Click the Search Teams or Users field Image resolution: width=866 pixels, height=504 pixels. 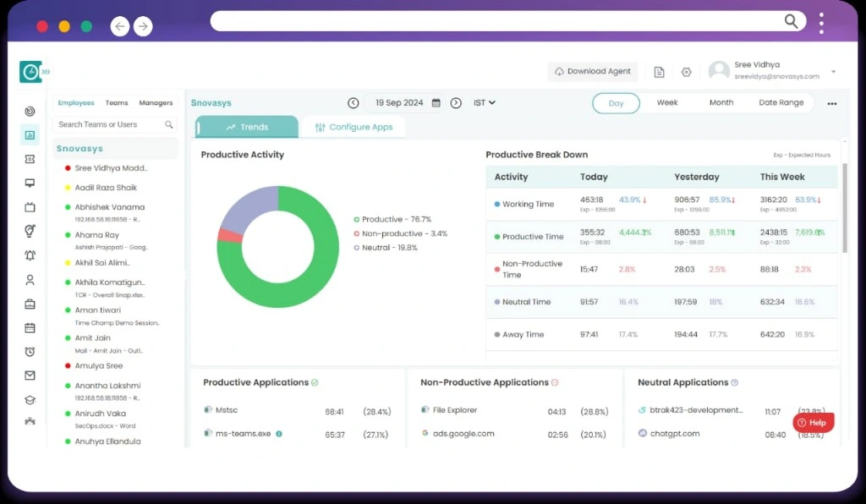[110, 124]
